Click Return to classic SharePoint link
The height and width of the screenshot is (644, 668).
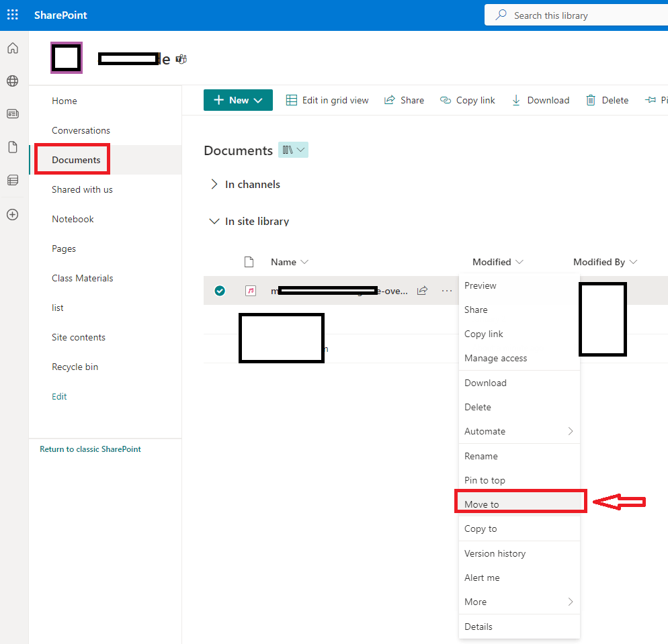click(x=90, y=449)
